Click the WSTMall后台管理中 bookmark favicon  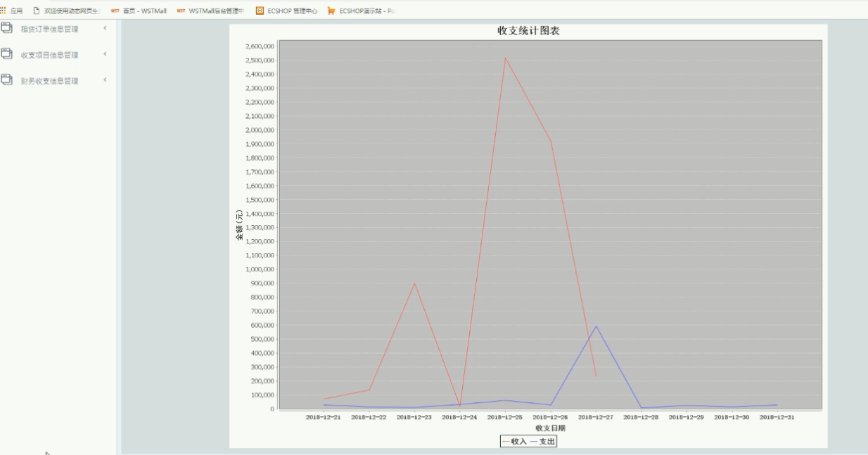click(181, 11)
